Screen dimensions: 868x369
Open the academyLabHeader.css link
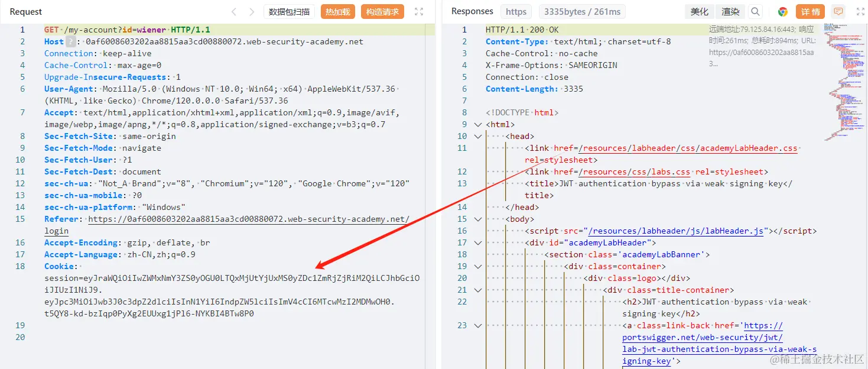pos(688,148)
